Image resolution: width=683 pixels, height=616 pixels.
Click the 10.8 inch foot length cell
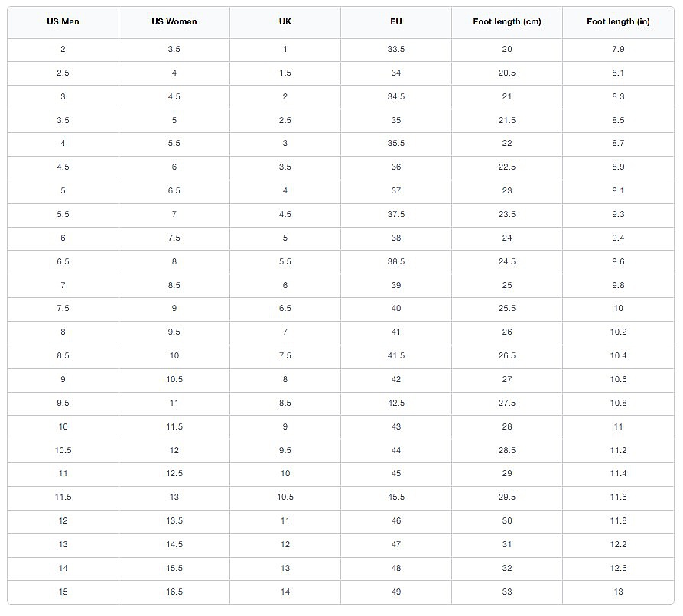coord(618,403)
